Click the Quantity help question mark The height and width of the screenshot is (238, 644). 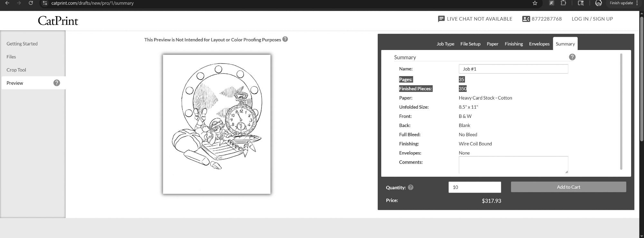(x=411, y=187)
